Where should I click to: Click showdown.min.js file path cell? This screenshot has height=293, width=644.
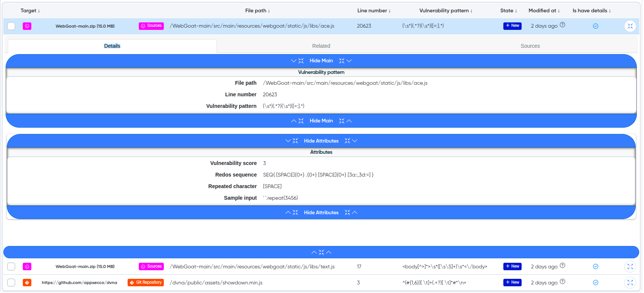[x=216, y=283]
